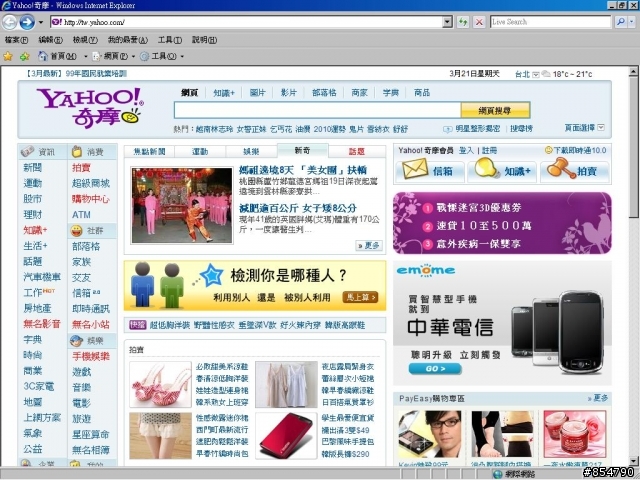The image size is (640, 480).
Task: Click the 更多 button under news
Action: click(369, 245)
